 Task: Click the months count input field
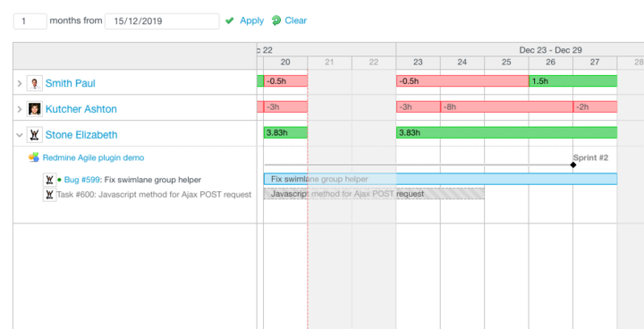(x=30, y=21)
